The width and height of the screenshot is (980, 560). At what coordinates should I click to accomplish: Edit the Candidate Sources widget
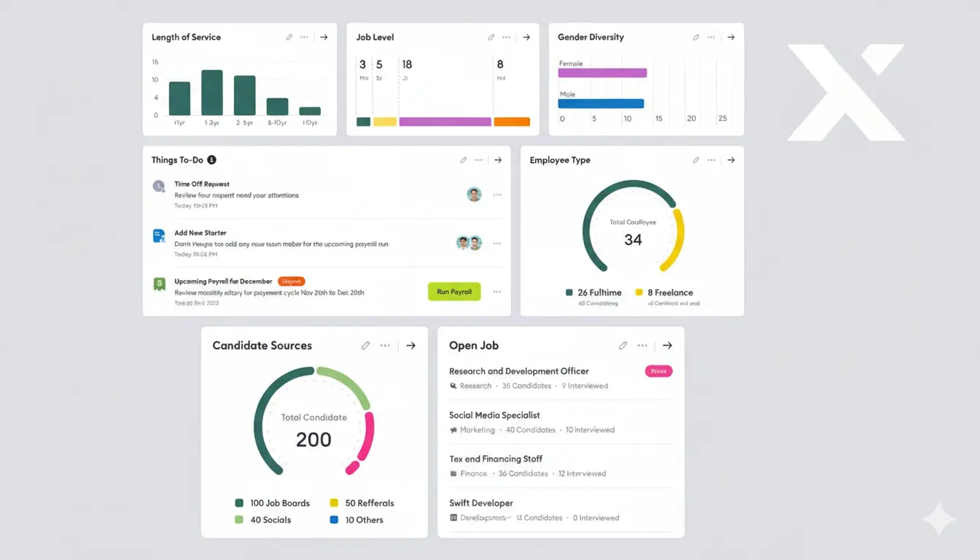click(x=365, y=345)
